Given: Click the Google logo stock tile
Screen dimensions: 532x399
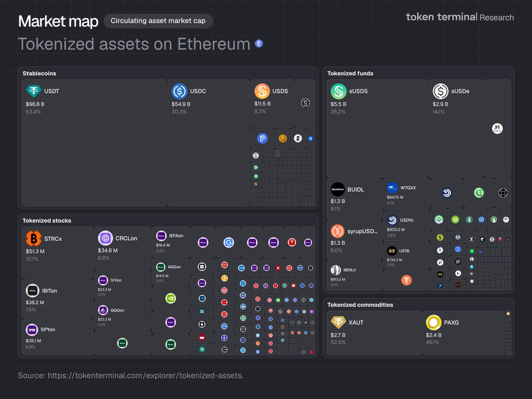Looking at the screenshot, I should 229,243.
